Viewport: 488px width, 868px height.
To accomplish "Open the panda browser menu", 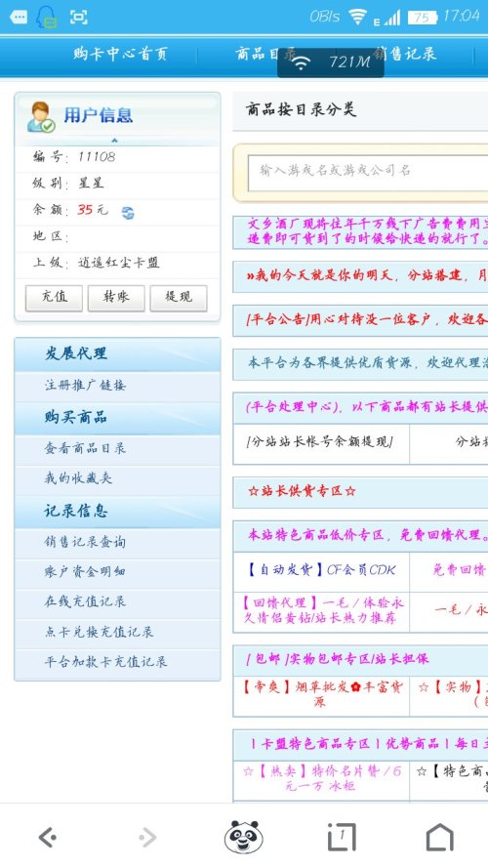I will [x=243, y=837].
